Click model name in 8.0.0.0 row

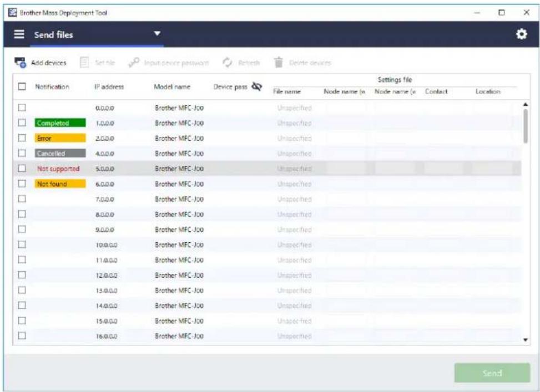click(179, 215)
